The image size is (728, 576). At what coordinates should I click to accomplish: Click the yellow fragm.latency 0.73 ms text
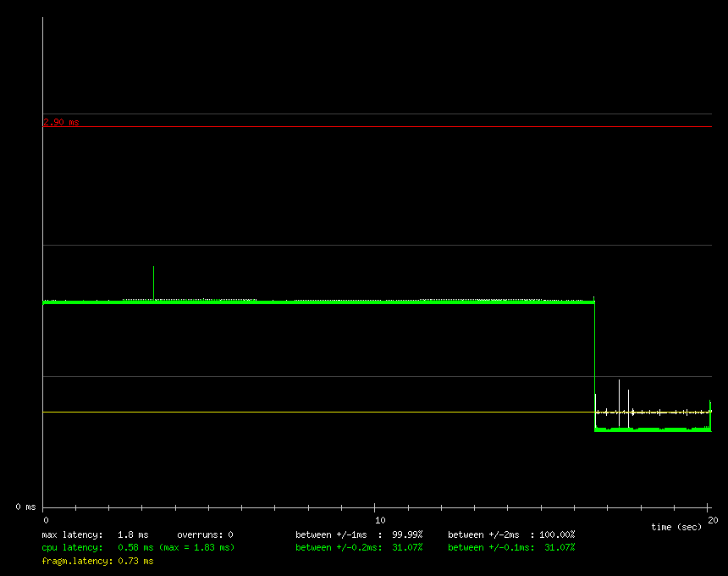click(97, 561)
